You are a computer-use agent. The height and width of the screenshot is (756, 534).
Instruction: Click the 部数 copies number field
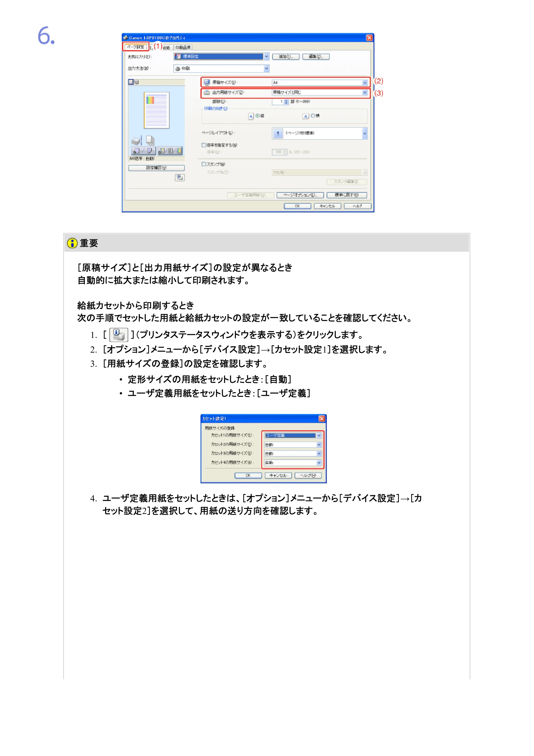point(278,102)
